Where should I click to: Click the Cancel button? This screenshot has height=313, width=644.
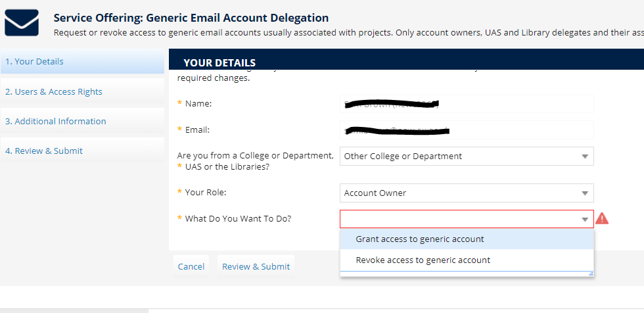(191, 266)
